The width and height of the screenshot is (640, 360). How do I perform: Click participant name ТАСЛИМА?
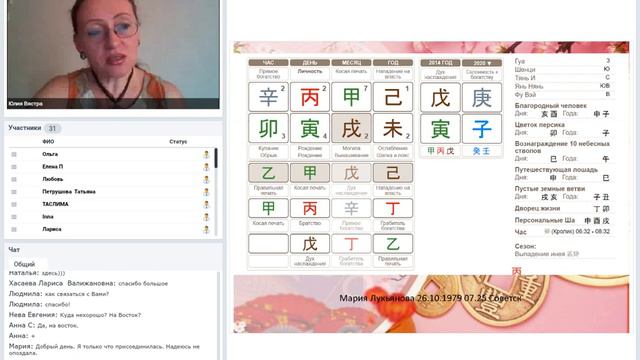pyautogui.click(x=55, y=204)
